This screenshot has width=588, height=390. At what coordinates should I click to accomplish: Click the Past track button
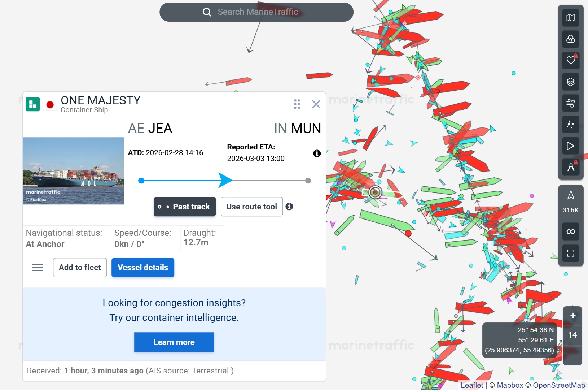[x=185, y=207]
